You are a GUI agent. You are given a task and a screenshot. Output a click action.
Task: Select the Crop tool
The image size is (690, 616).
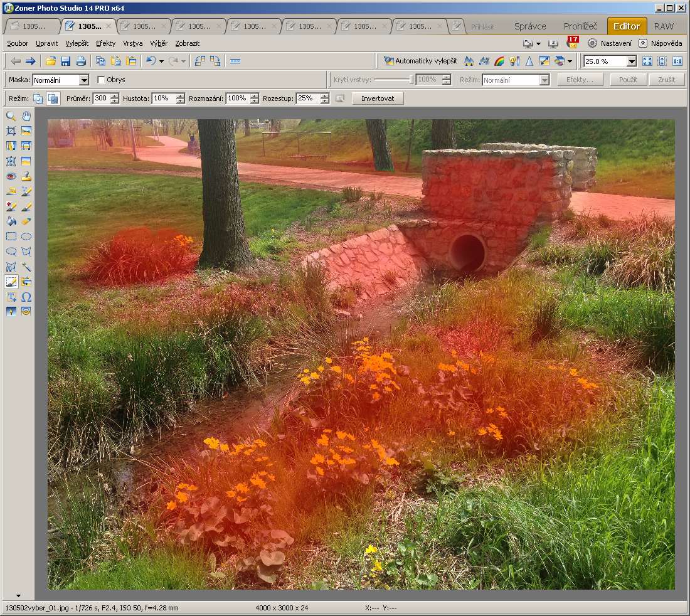pyautogui.click(x=11, y=131)
